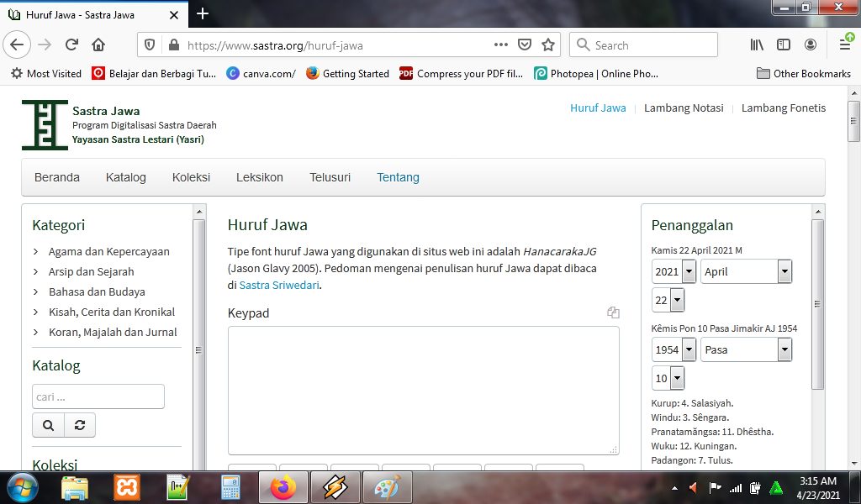This screenshot has width=861, height=504.
Task: Open Other Bookmarks folder
Action: pos(803,73)
